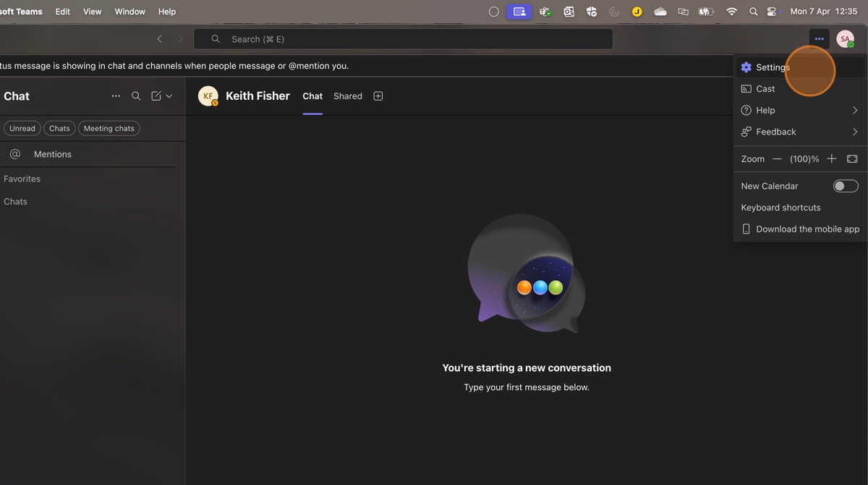Open Control Center in menu bar
This screenshot has height=485, width=868.
[773, 12]
